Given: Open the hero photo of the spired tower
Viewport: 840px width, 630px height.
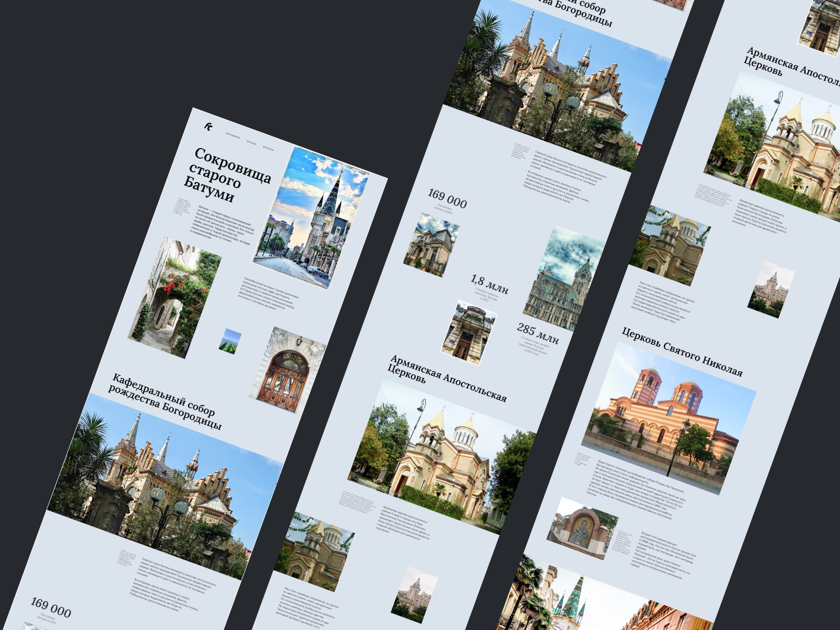Looking at the screenshot, I should click(x=312, y=217).
